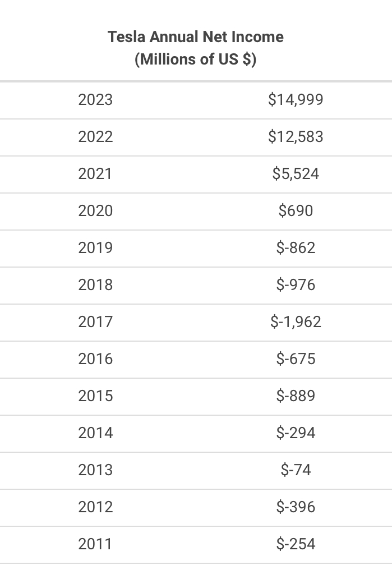Click the $12,583 net income value

296,137
